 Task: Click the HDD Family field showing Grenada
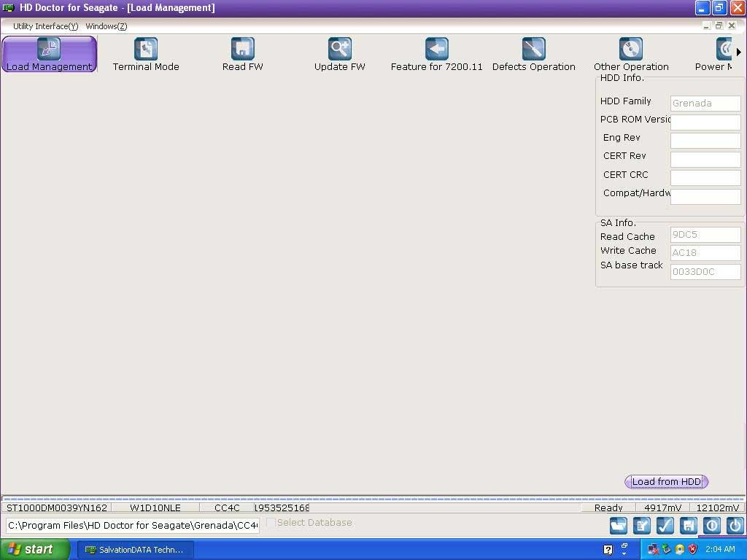(x=705, y=104)
